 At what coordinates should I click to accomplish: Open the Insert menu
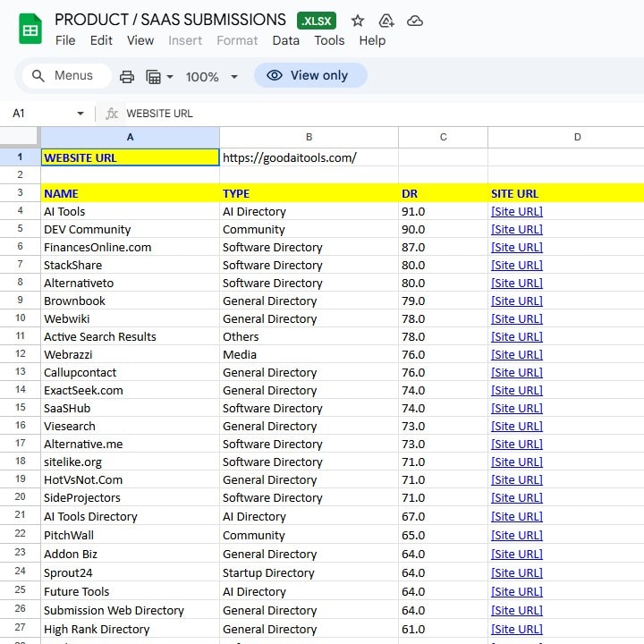(185, 40)
